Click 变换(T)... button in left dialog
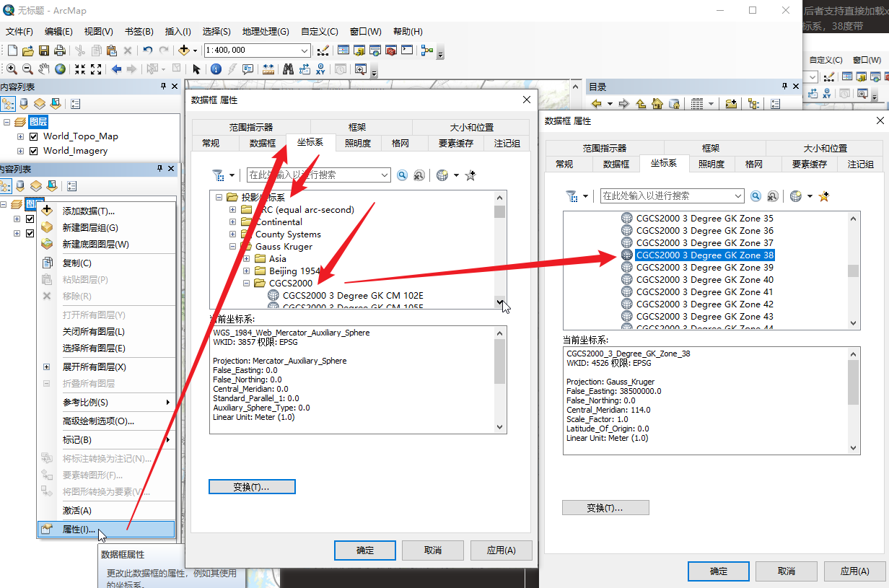This screenshot has height=588, width=889. click(x=252, y=487)
